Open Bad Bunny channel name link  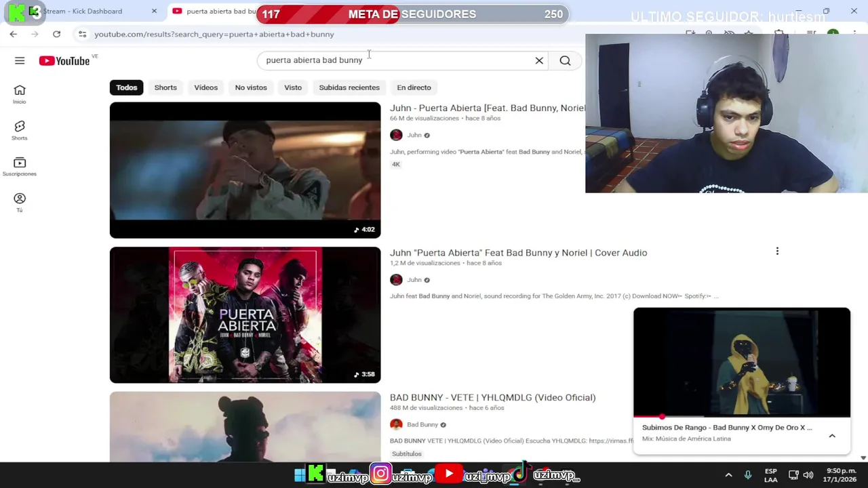click(x=422, y=424)
